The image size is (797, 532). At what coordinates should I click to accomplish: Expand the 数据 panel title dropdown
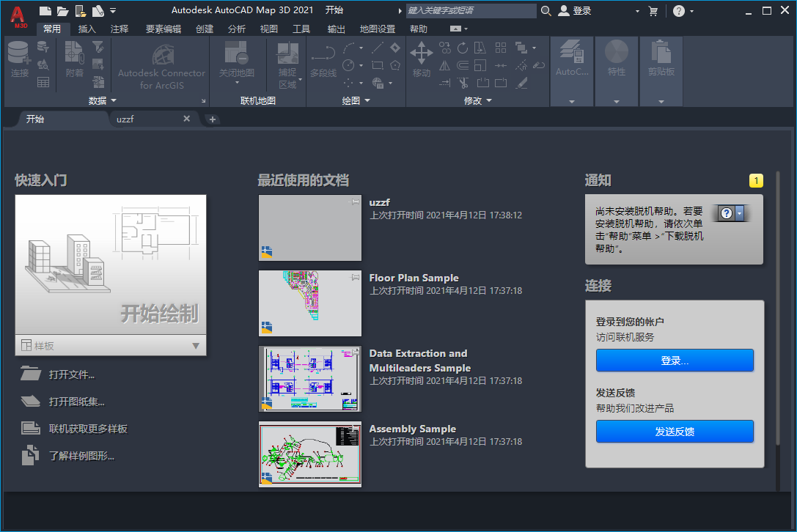click(114, 100)
